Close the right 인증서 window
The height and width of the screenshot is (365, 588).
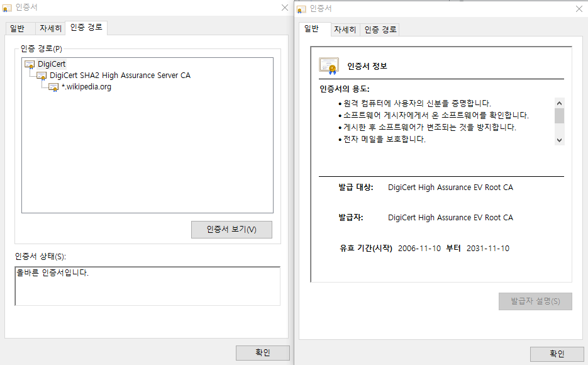[x=579, y=9]
